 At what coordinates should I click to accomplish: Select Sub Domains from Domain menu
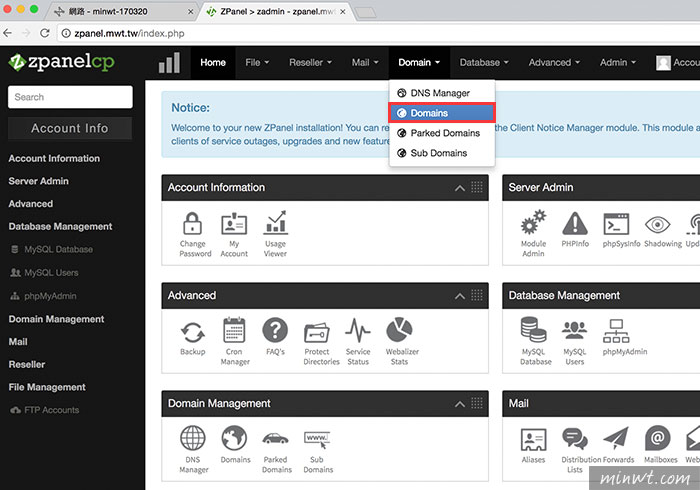point(442,153)
